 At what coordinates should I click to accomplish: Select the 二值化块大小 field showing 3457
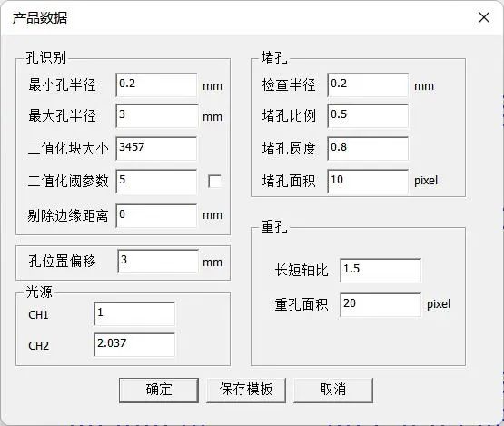click(x=156, y=149)
